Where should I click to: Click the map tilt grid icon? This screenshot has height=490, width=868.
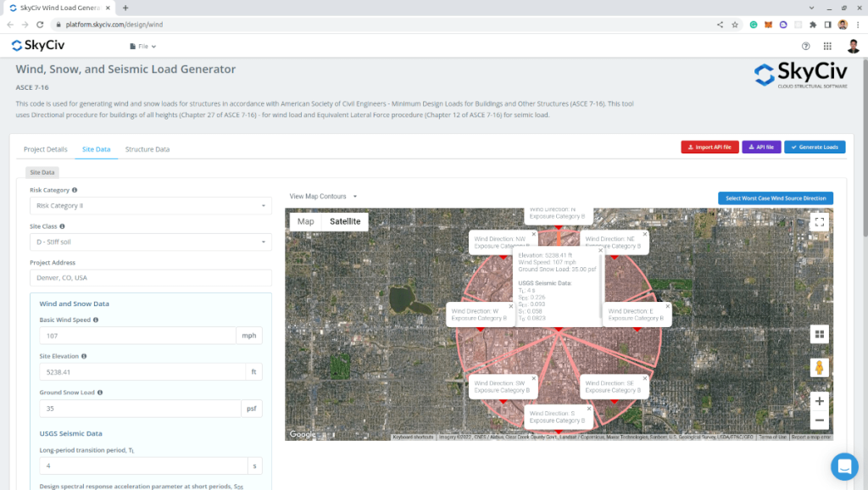point(819,334)
